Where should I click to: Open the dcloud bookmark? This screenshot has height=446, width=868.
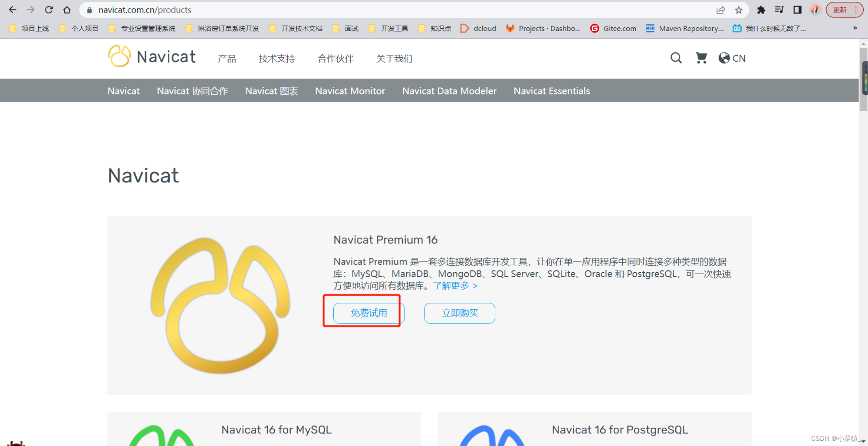pos(478,28)
